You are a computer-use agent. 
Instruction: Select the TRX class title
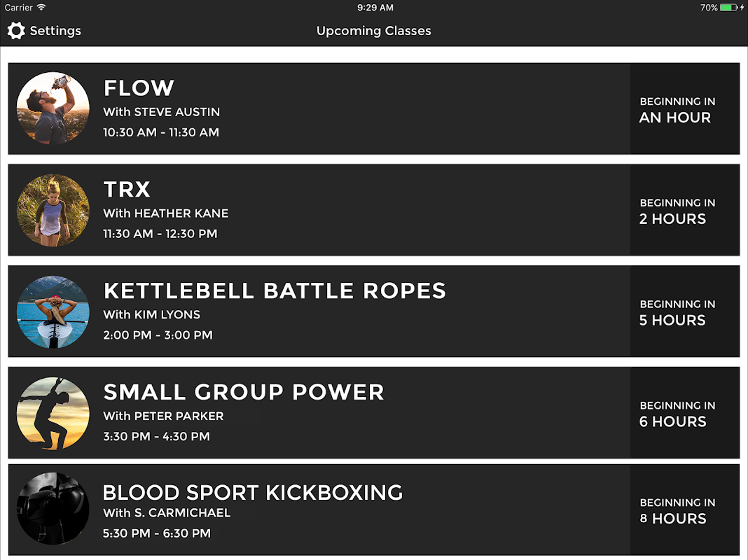pos(127,190)
